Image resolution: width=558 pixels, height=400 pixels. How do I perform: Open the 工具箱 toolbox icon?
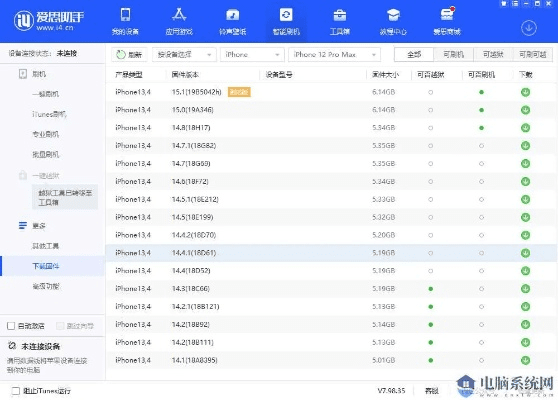coord(339,15)
